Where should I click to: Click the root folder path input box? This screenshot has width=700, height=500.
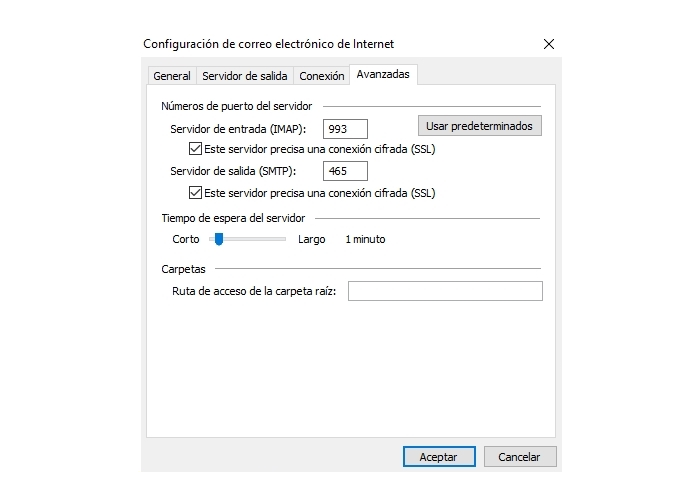click(445, 291)
